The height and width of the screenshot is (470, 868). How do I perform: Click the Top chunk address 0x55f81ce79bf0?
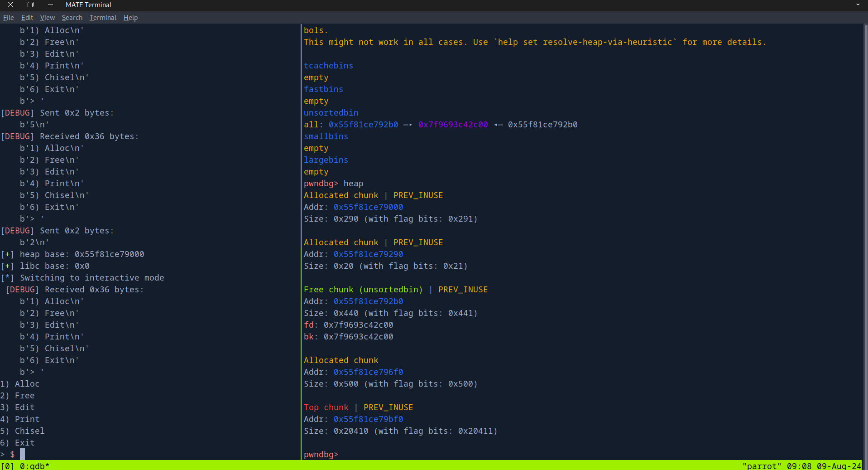[x=368, y=419]
